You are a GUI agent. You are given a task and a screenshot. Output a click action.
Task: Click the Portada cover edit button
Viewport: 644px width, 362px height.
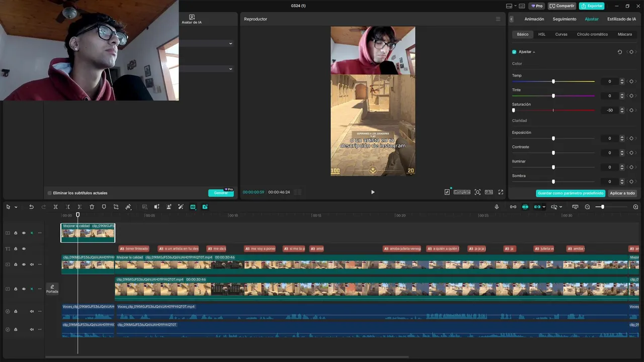click(52, 289)
